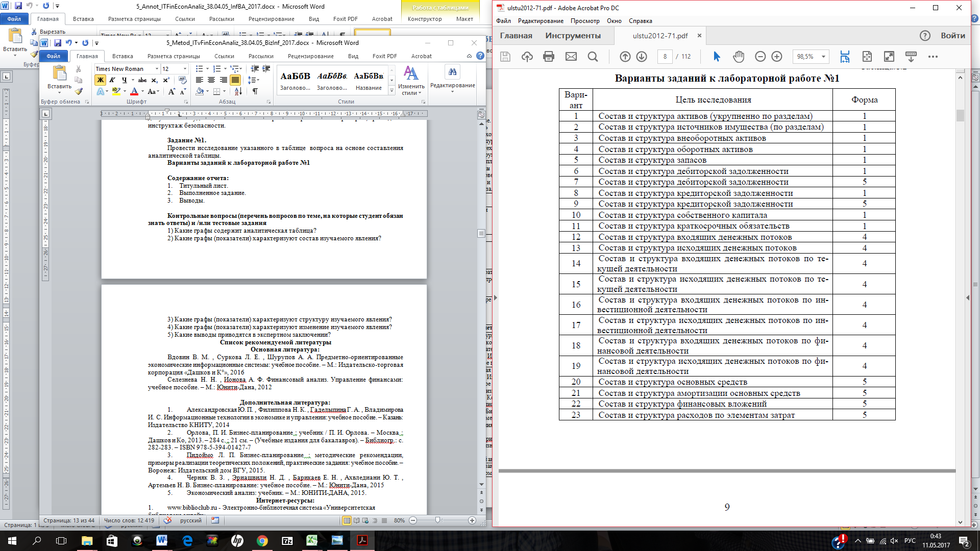Increase paragraph indent in Word
Screen dimensions: 980x551
pos(266,69)
